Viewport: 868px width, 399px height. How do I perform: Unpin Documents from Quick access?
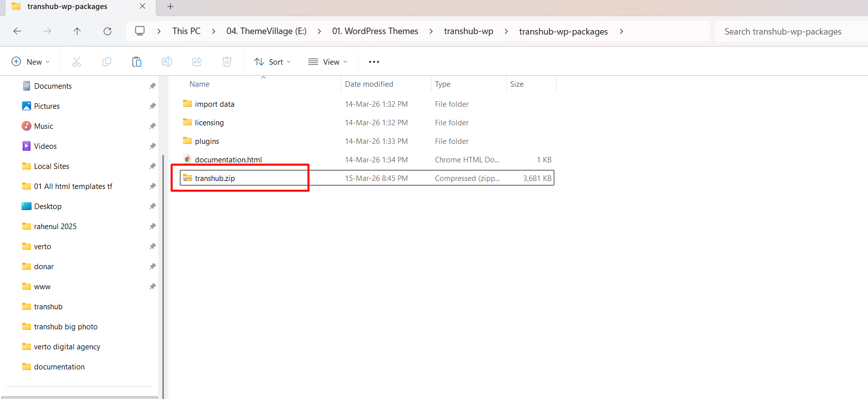pos(152,86)
